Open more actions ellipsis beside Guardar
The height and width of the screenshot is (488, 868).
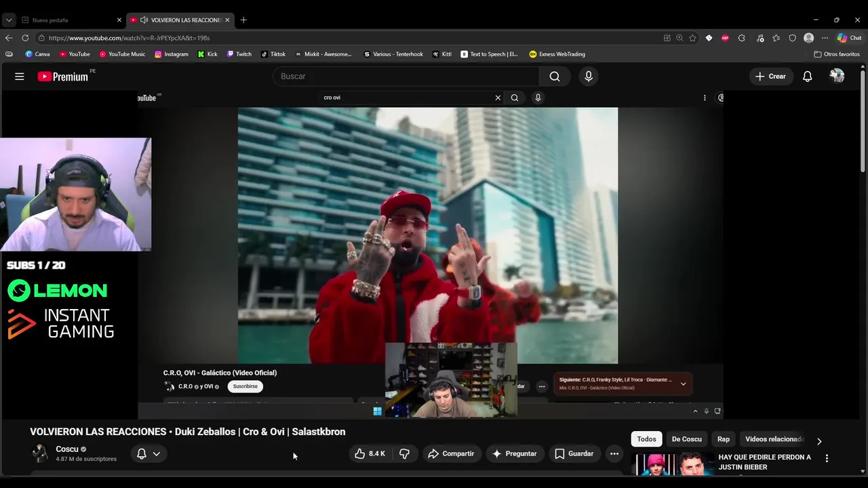pyautogui.click(x=614, y=453)
